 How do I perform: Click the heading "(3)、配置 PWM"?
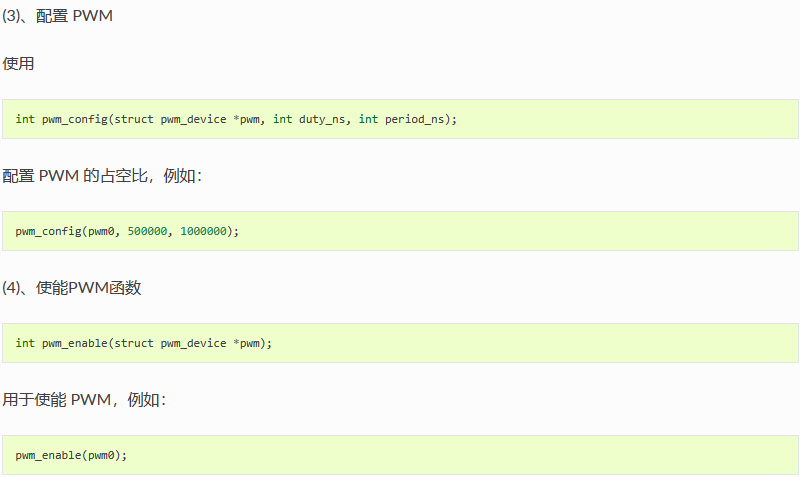point(57,16)
